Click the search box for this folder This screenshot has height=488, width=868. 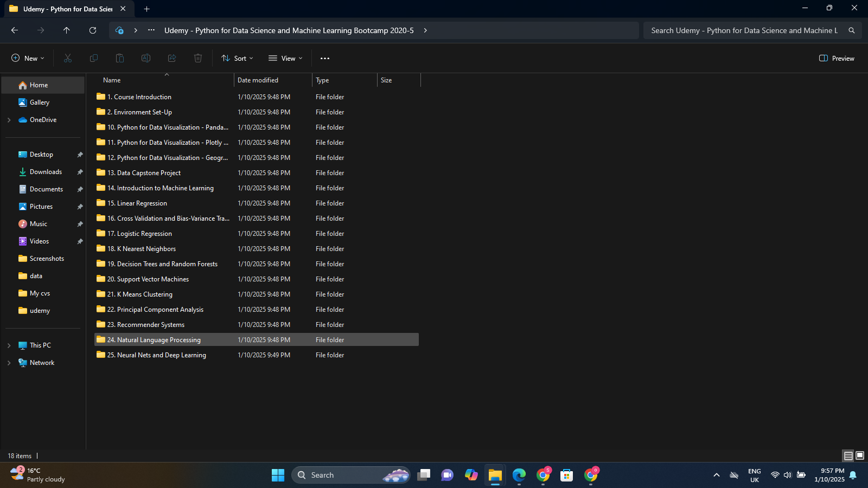[744, 30]
